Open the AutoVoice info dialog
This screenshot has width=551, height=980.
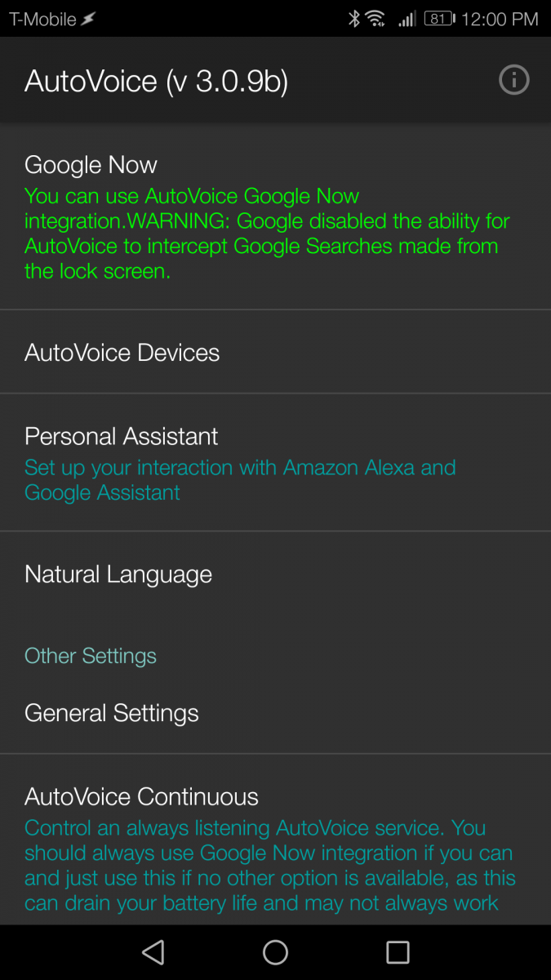pos(513,80)
